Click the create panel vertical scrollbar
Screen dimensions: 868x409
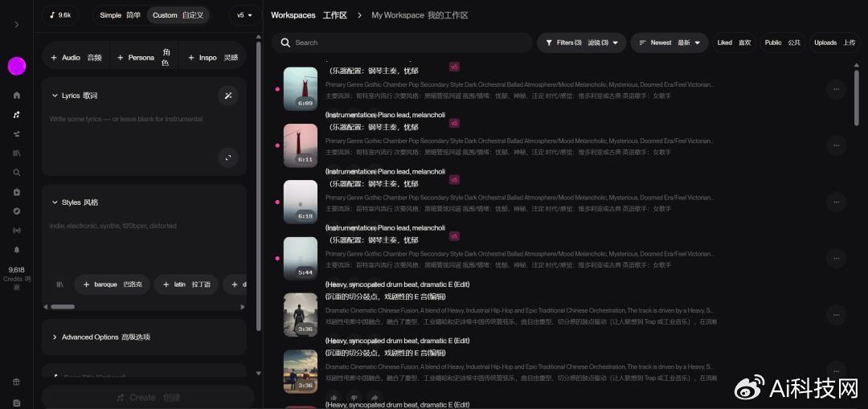[x=259, y=186]
